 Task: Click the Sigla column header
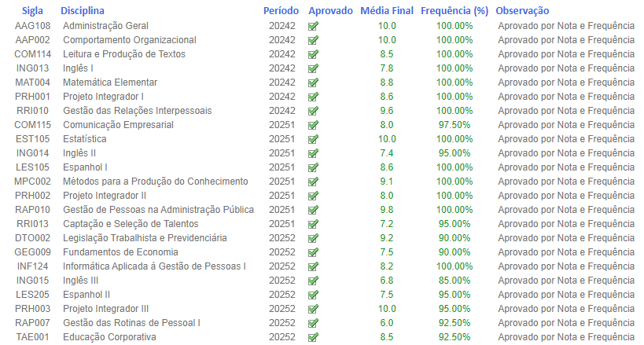click(x=33, y=11)
